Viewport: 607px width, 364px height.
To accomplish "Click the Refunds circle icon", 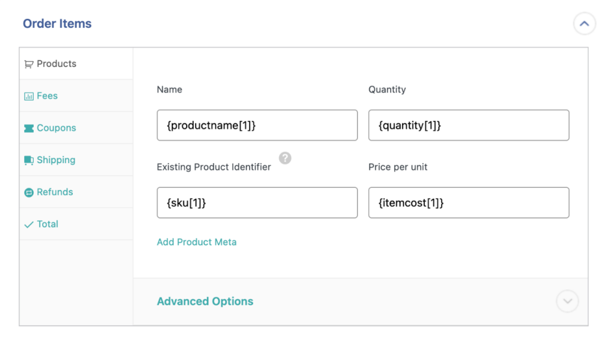I will [x=28, y=193].
